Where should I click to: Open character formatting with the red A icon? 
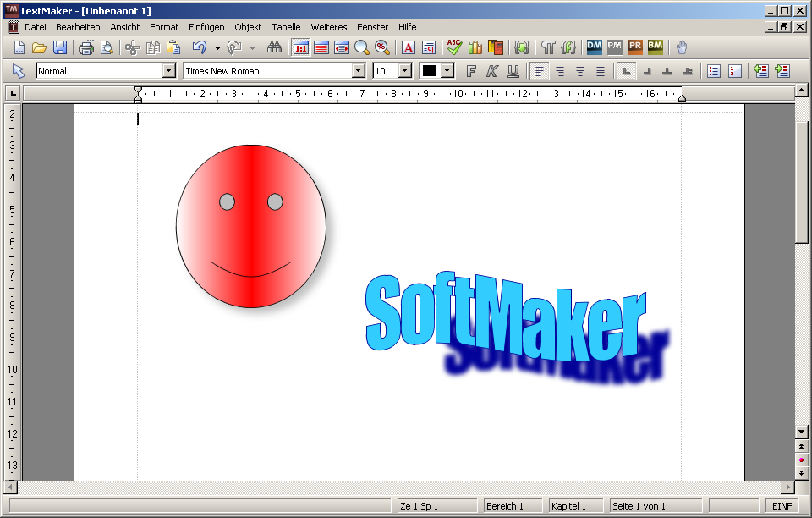[x=408, y=47]
